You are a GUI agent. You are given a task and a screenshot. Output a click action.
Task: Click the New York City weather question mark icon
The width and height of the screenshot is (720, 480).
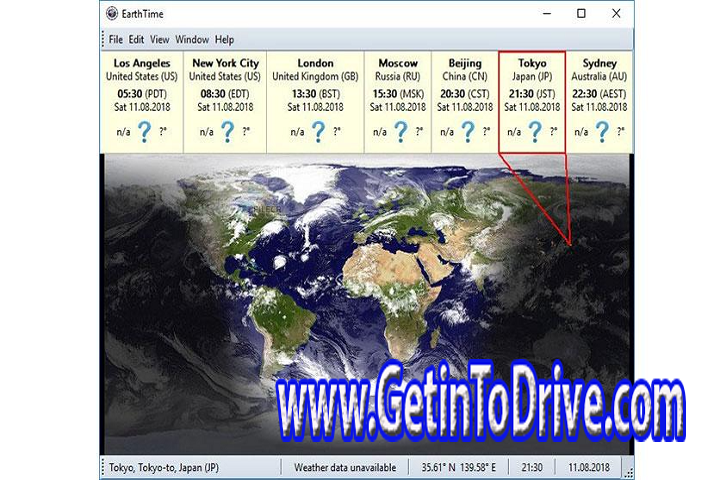coord(227,132)
